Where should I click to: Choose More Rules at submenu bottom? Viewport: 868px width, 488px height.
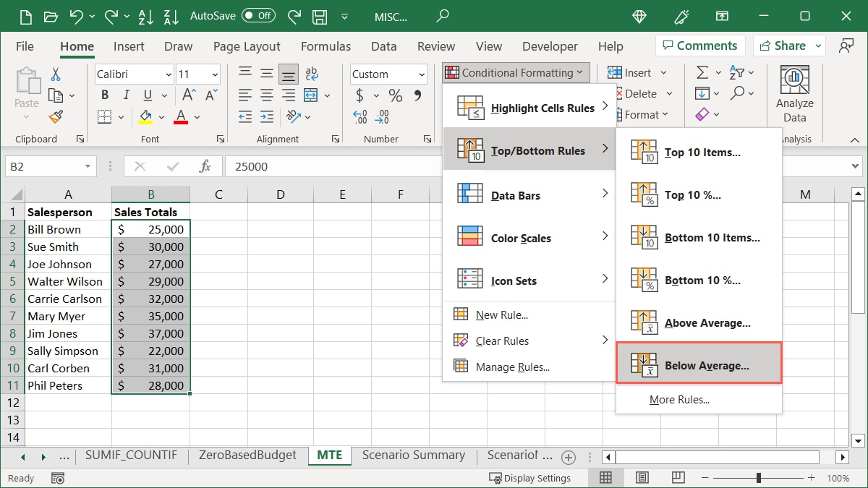(679, 400)
